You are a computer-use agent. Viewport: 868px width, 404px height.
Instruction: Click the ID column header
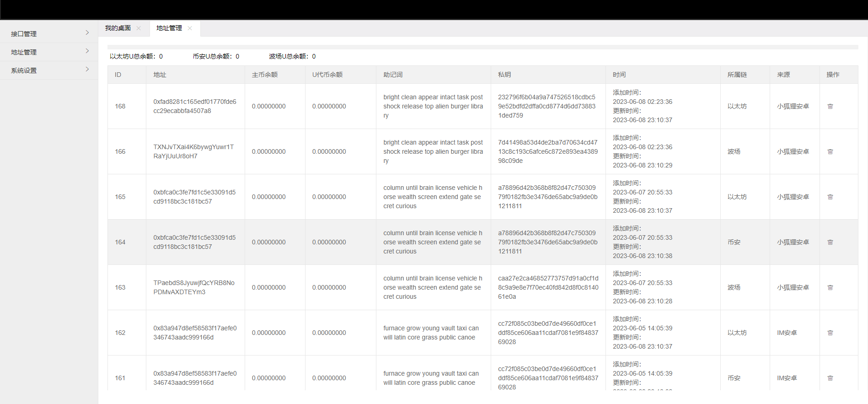118,75
